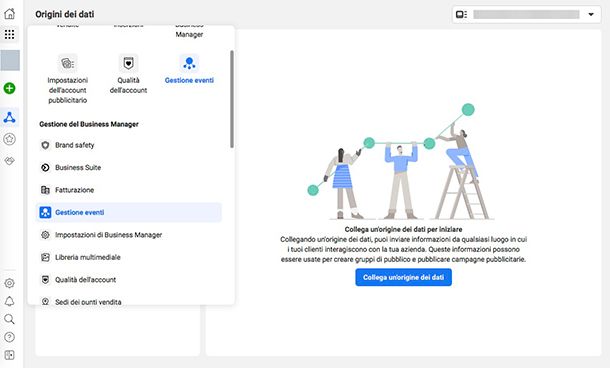Screen dimensions: 610x368
Task: Open the star custom conversions icon
Action: tap(9, 139)
